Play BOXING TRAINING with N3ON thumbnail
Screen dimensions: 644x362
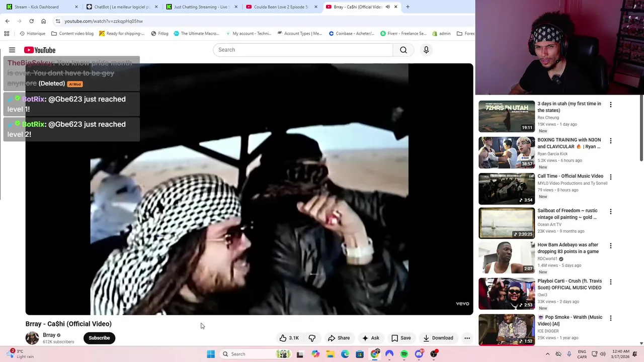click(506, 152)
